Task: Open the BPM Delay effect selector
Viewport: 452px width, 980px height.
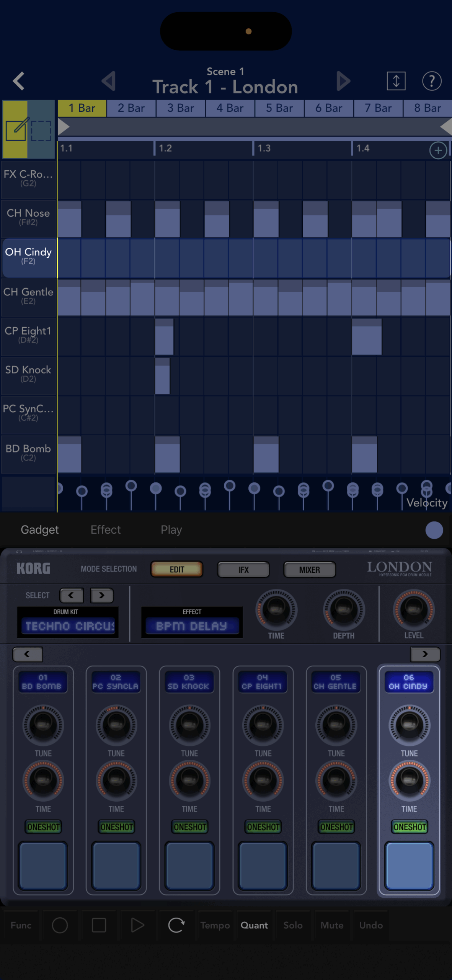Action: pyautogui.click(x=192, y=626)
